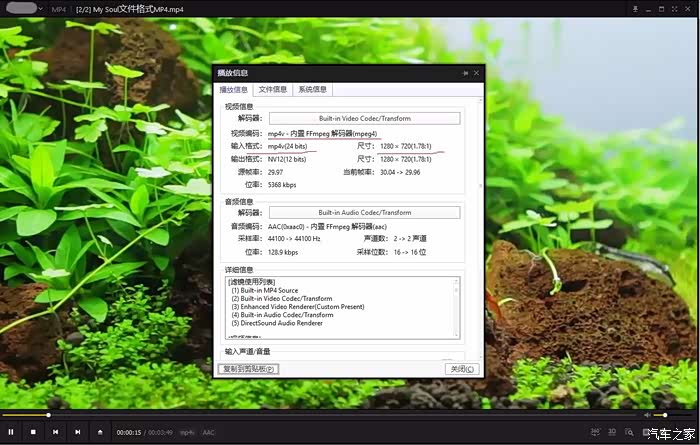
Task: Click the Built-in Video Codec/Transform button
Action: (365, 118)
